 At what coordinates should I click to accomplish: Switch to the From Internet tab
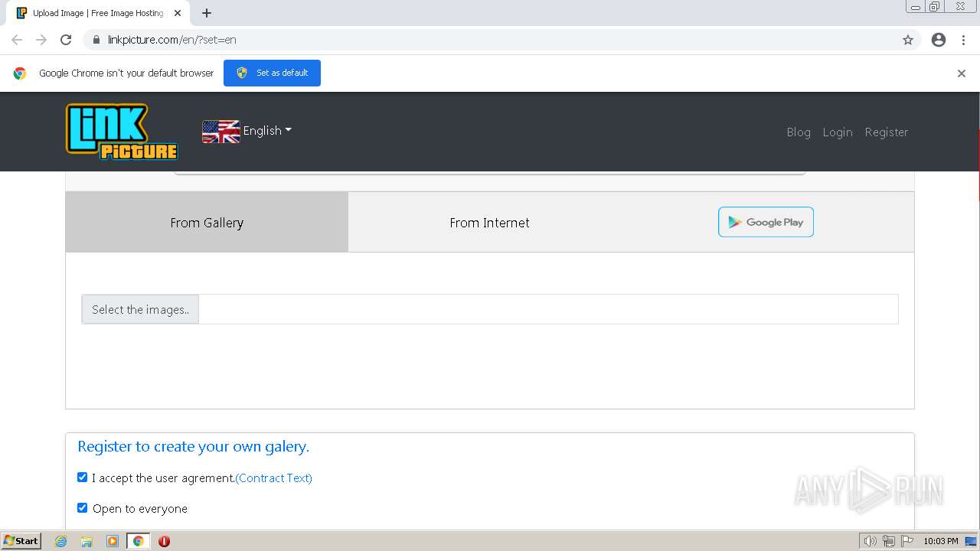490,222
